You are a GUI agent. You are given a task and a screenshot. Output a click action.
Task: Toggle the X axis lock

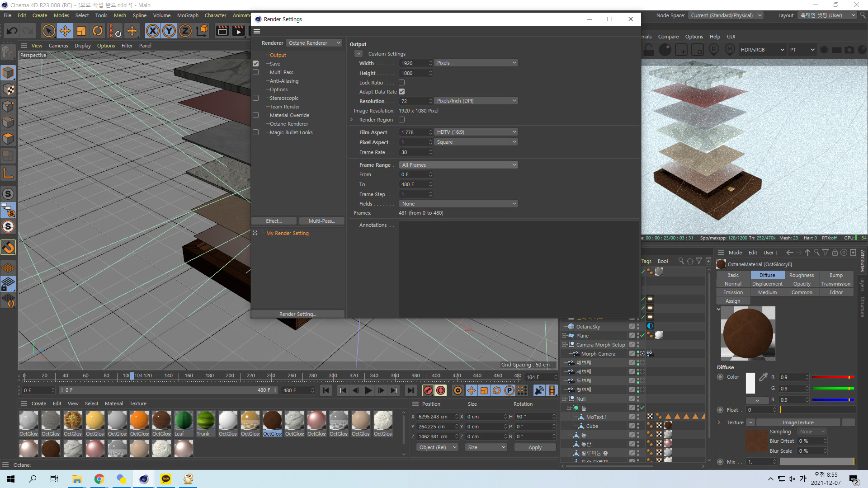click(x=153, y=31)
